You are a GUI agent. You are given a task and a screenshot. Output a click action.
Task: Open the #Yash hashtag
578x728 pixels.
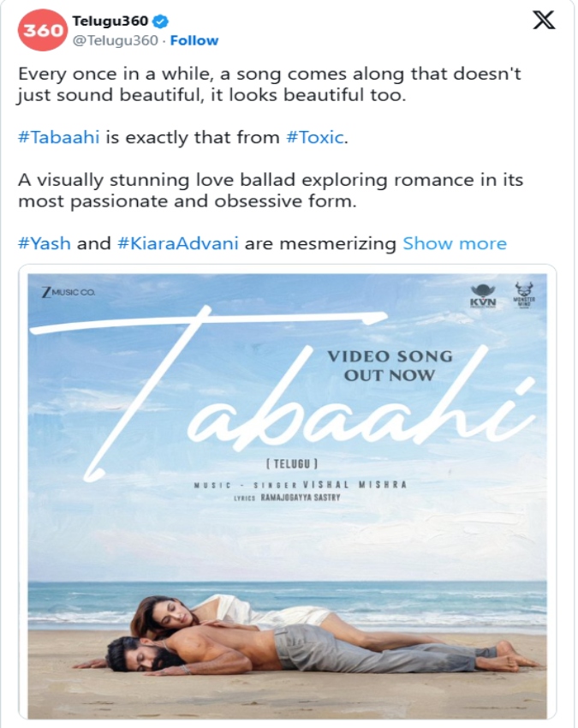(x=45, y=244)
